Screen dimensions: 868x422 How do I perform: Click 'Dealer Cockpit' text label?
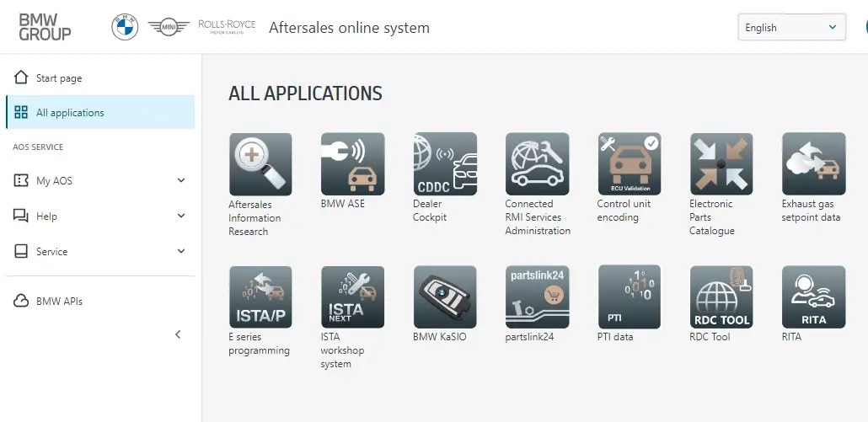coord(430,211)
